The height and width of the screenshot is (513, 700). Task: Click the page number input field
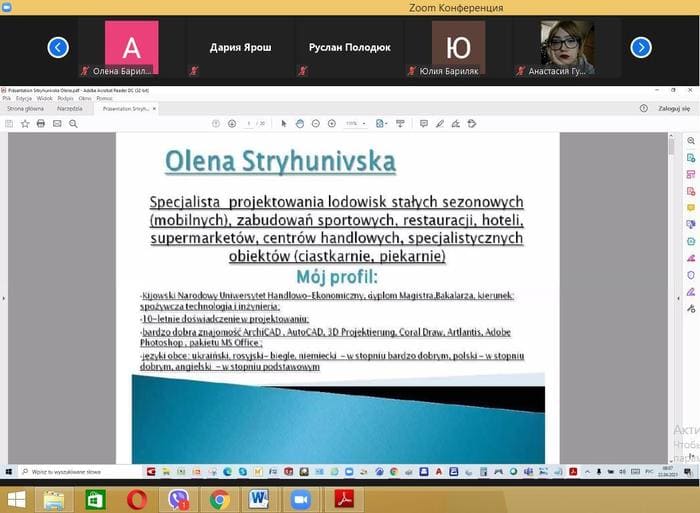(249, 124)
